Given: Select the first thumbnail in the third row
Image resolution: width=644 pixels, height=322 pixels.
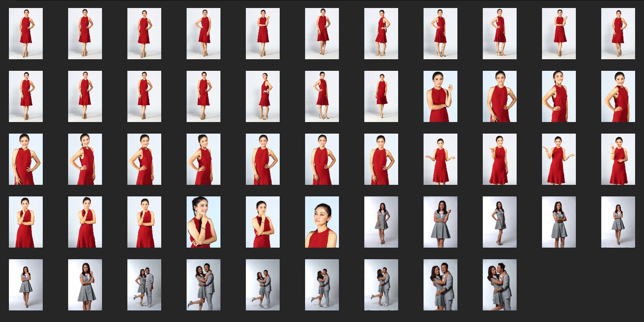Looking at the screenshot, I should (26, 159).
